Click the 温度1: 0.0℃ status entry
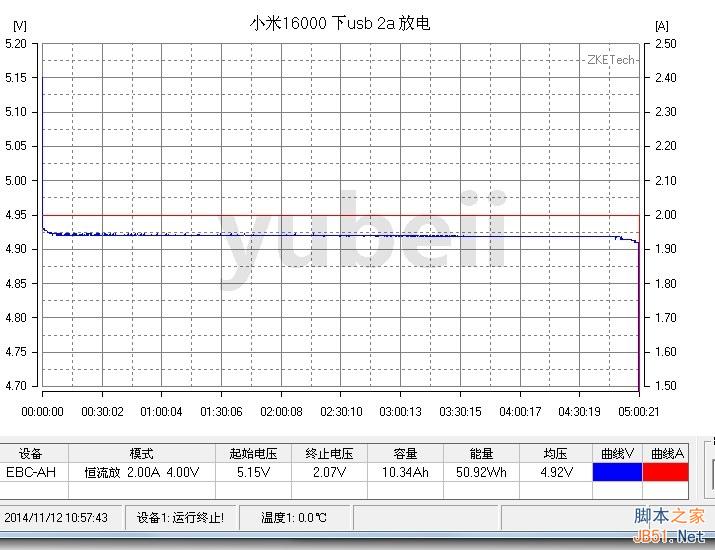The image size is (715, 550). pos(294,518)
